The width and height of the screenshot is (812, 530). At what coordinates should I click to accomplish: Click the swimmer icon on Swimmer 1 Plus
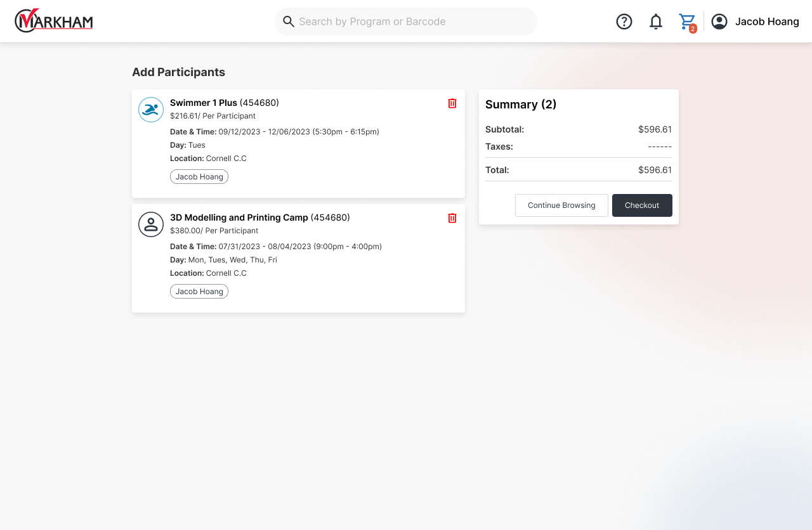point(151,110)
